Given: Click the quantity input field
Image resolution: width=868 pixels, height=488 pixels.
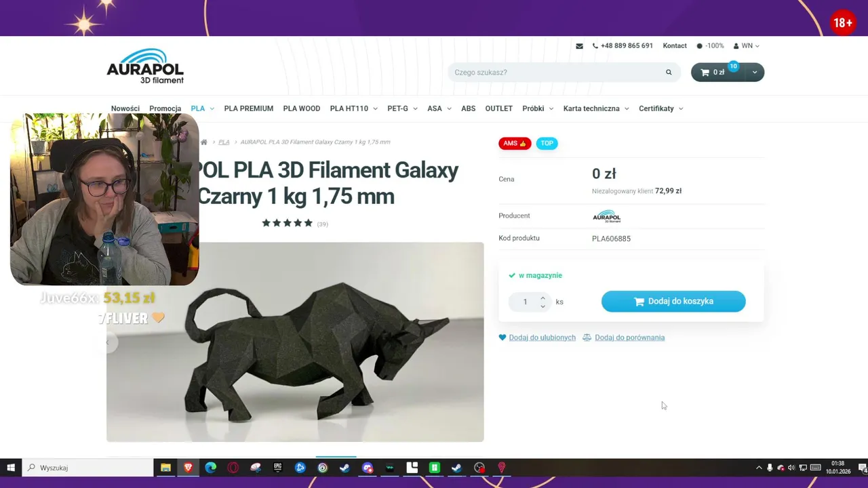Looking at the screenshot, I should [525, 302].
